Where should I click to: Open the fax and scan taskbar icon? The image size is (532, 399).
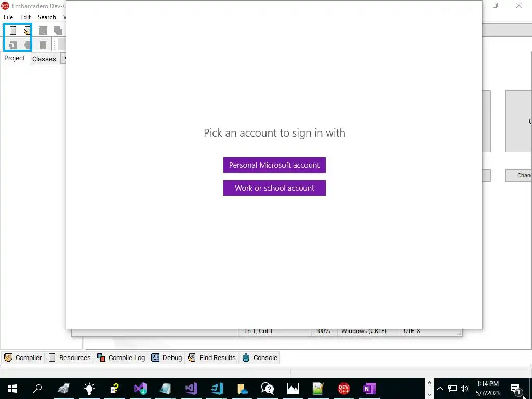coord(64,389)
